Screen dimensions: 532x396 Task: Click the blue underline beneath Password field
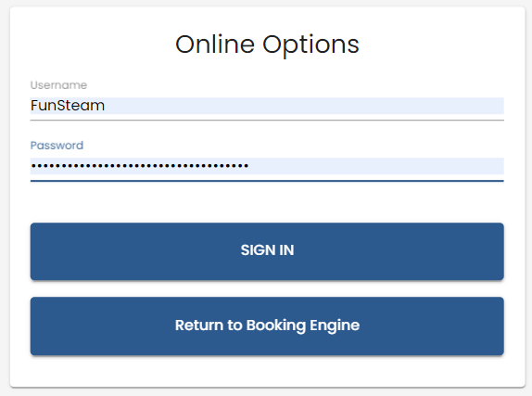267,181
